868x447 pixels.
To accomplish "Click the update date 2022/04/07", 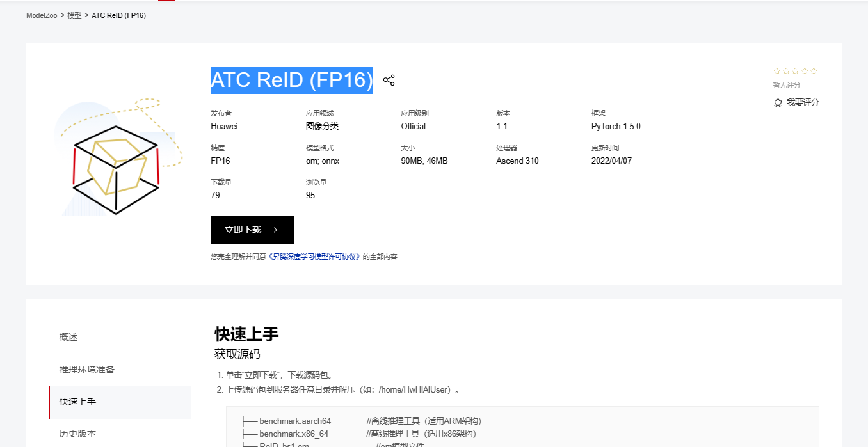I will tap(611, 161).
